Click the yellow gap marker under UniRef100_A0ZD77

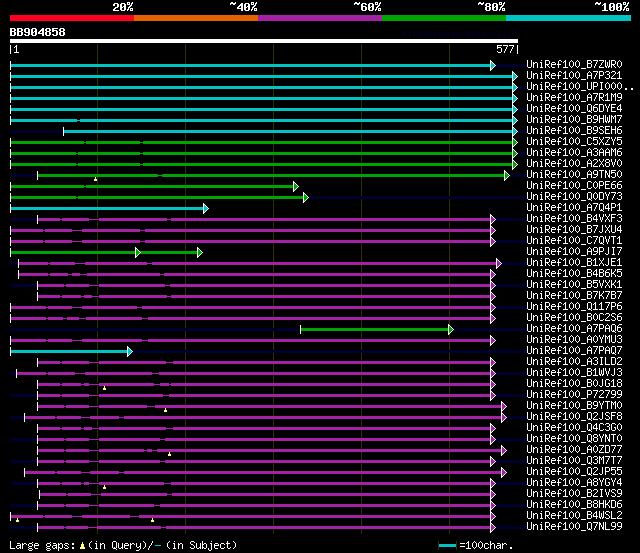click(169, 454)
